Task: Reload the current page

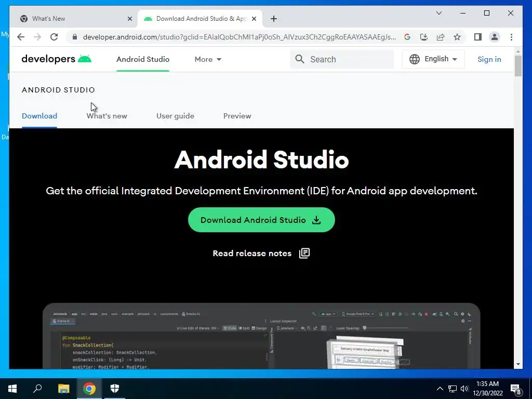Action: (54, 37)
